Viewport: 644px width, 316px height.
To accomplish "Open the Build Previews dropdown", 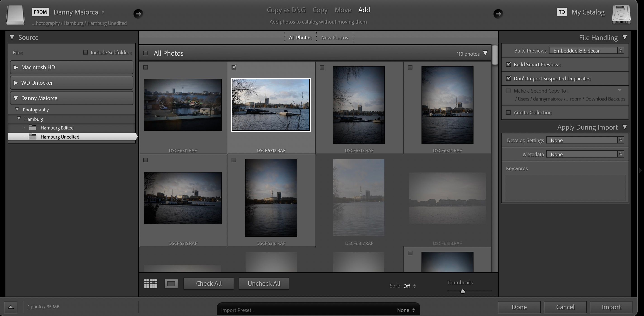I will click(586, 50).
